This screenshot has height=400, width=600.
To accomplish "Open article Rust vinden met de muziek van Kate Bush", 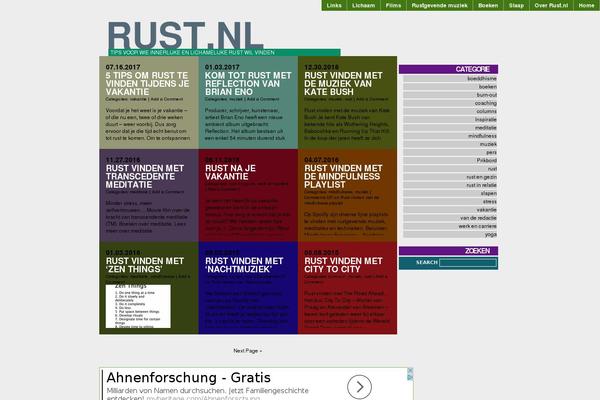I will click(343, 83).
